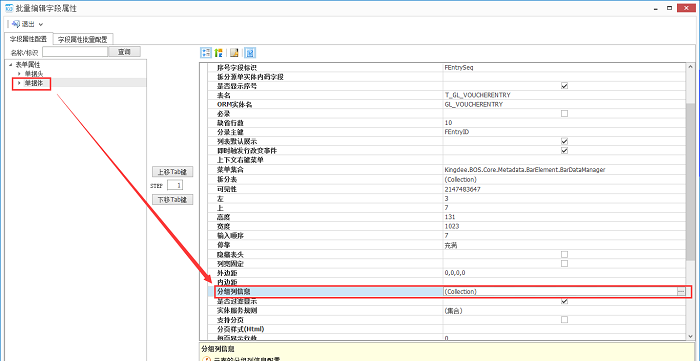700x361 pixels.
Task: Click the rightmost blue property toolbar icon
Action: (x=250, y=53)
